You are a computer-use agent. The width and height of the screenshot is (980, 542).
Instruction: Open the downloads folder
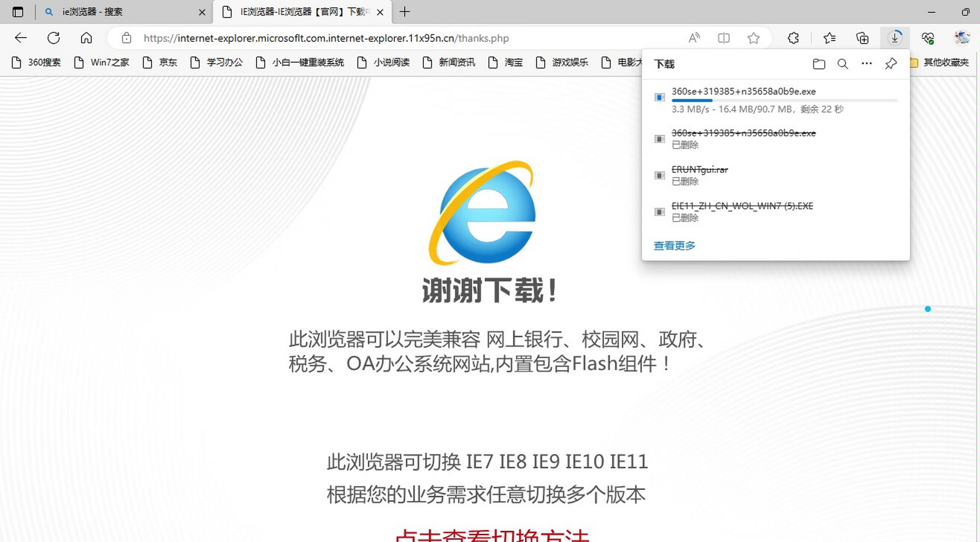819,64
